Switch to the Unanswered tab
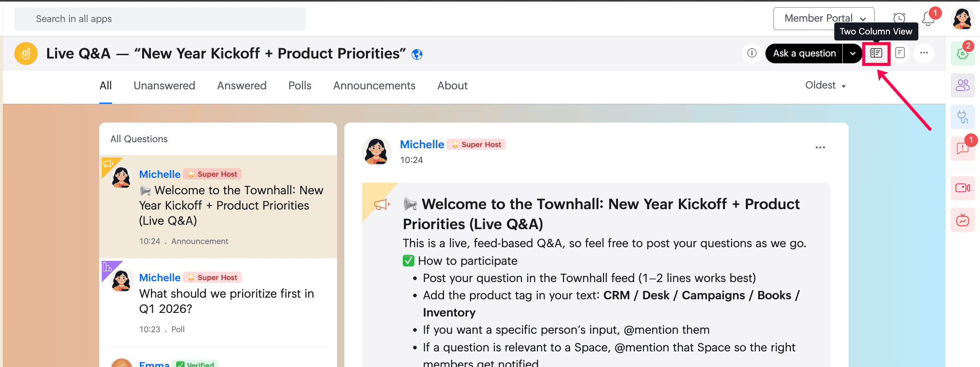This screenshot has height=367, width=980. coord(164,86)
